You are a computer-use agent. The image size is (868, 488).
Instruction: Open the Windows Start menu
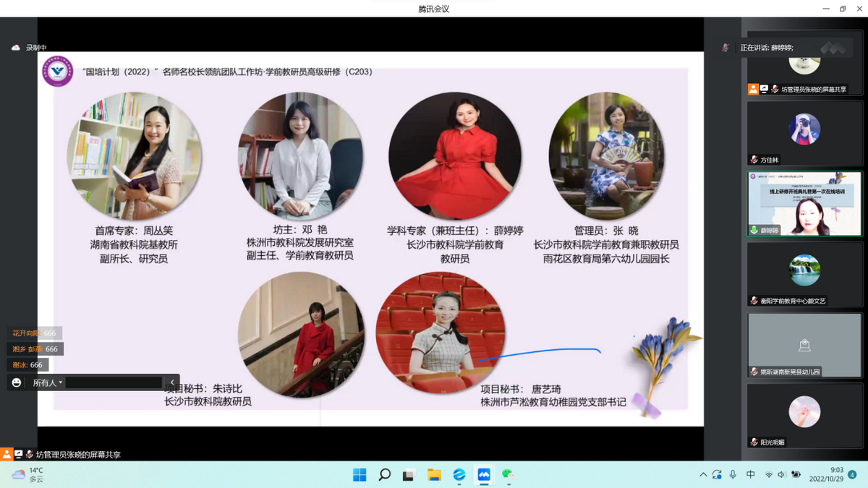359,475
